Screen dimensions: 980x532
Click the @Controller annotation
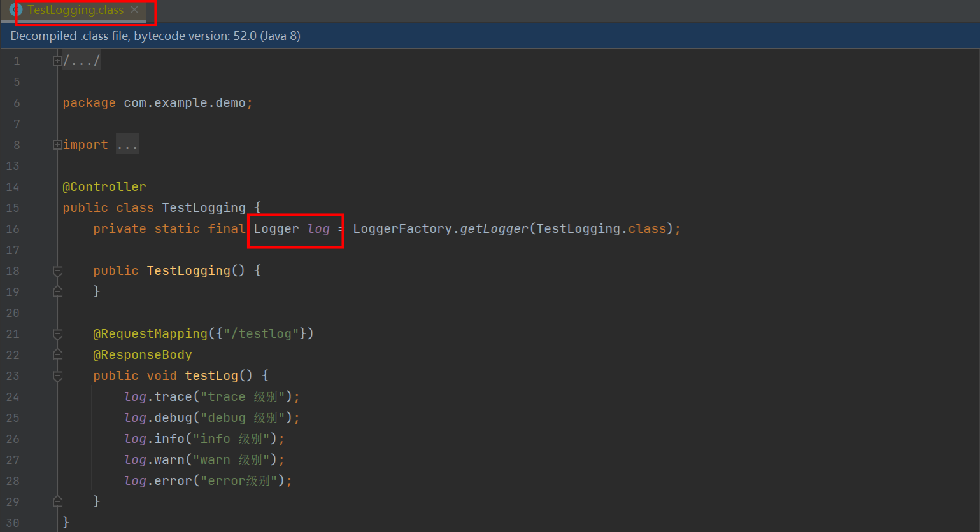tap(104, 187)
